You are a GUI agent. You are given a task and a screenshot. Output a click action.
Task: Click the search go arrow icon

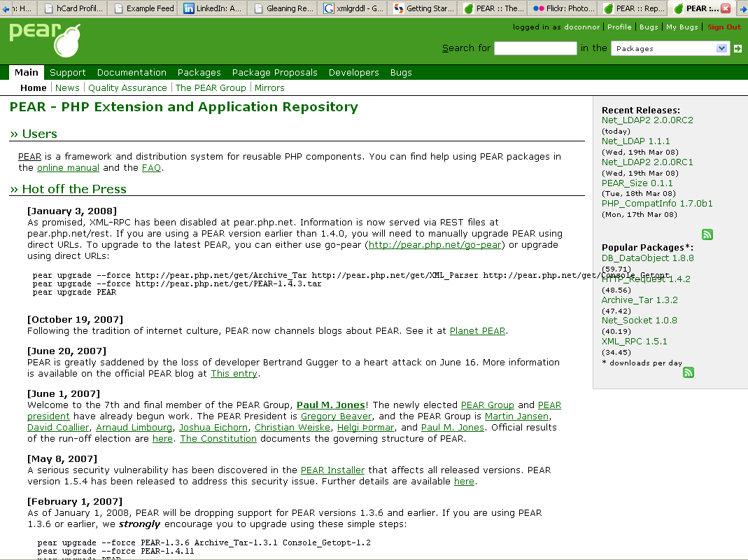(738, 49)
